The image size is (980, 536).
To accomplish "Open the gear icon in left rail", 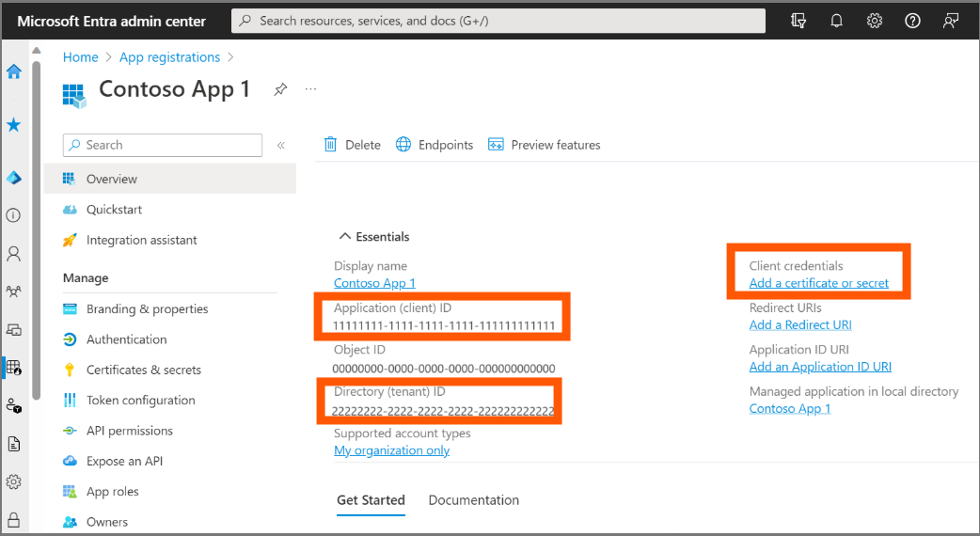I will pos(13,481).
